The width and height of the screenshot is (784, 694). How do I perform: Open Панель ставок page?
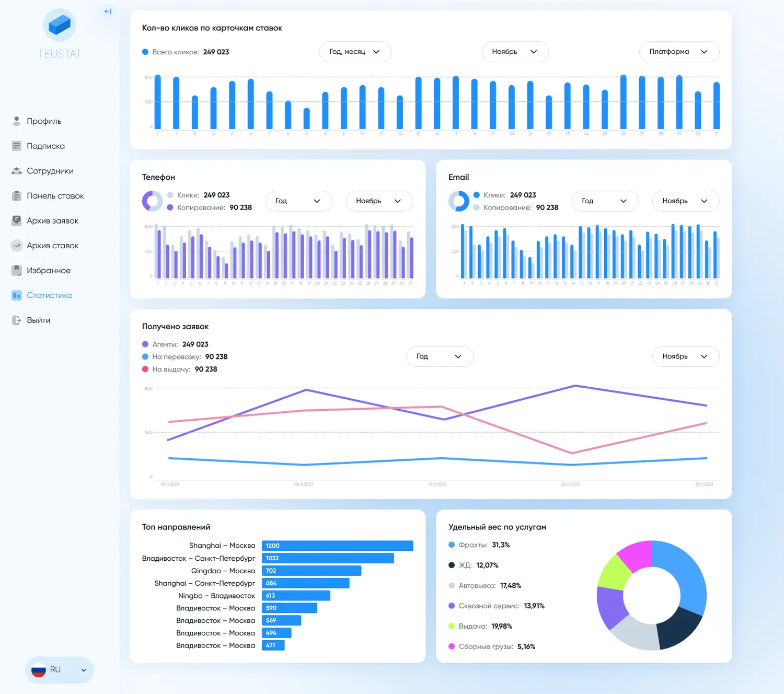tap(55, 196)
